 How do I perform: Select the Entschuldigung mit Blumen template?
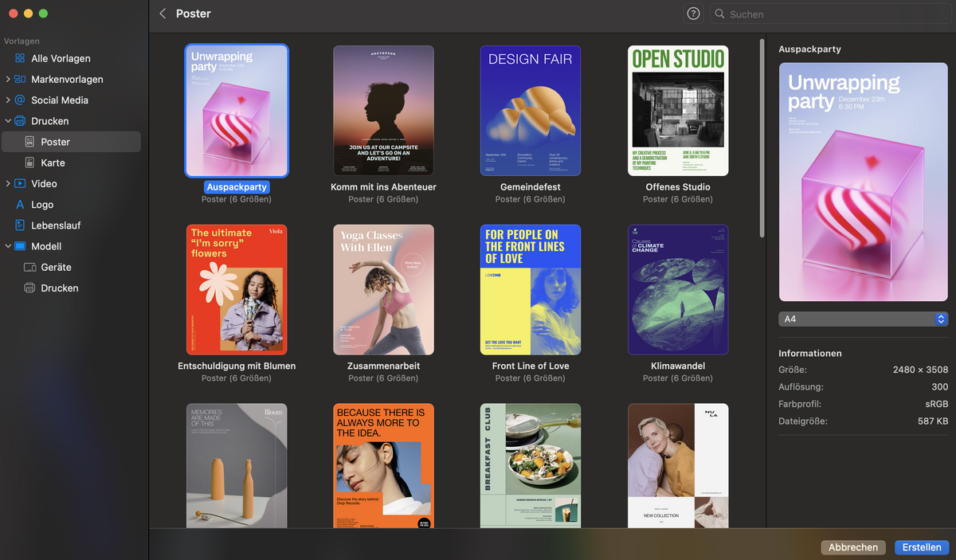(237, 289)
